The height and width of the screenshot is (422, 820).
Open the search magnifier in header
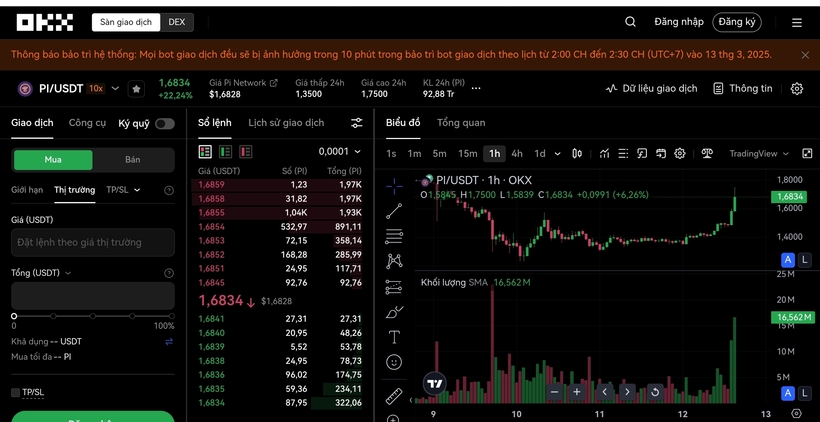(630, 22)
